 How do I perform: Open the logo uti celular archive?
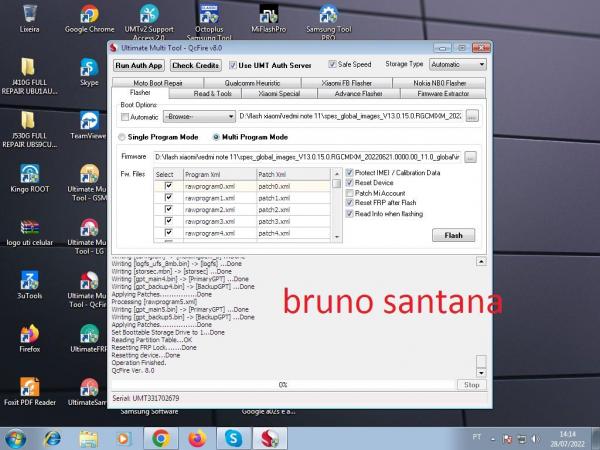(x=29, y=232)
